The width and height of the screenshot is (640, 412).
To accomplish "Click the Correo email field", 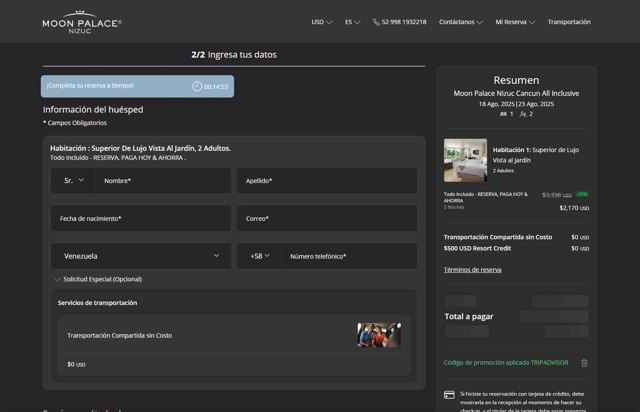I will click(327, 218).
